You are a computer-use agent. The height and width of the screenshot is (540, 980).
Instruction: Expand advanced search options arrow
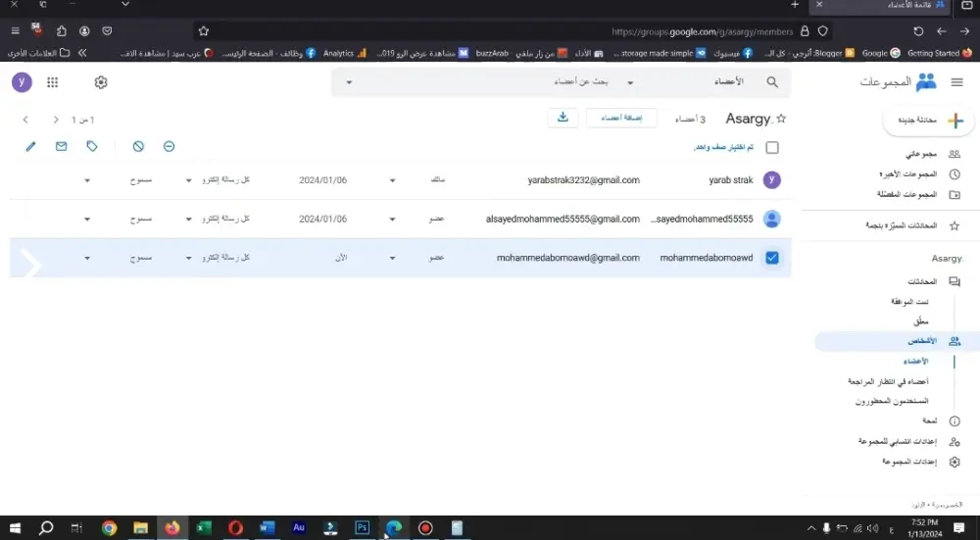349,82
